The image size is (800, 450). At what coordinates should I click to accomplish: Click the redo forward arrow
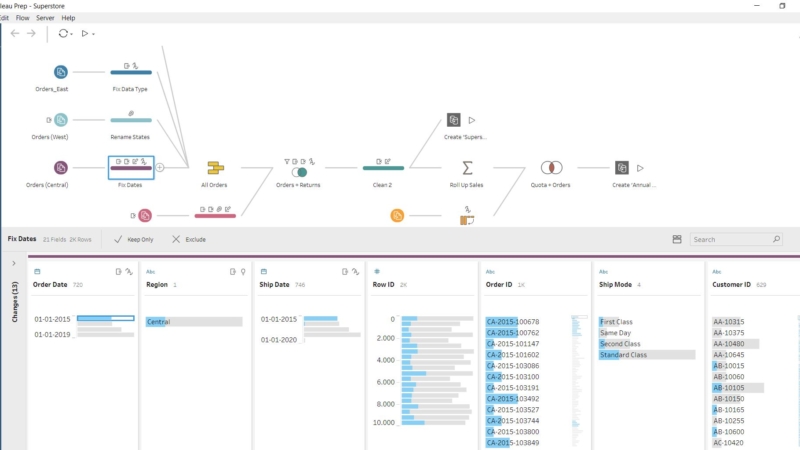point(31,33)
